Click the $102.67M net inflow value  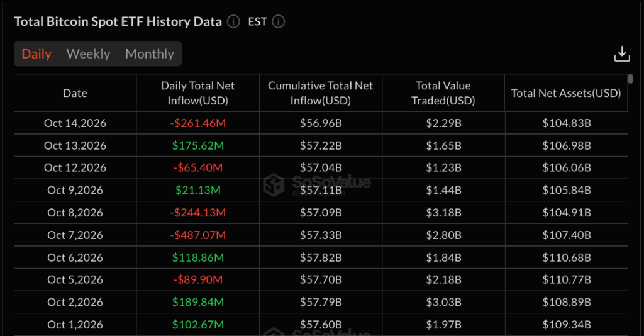coord(198,325)
